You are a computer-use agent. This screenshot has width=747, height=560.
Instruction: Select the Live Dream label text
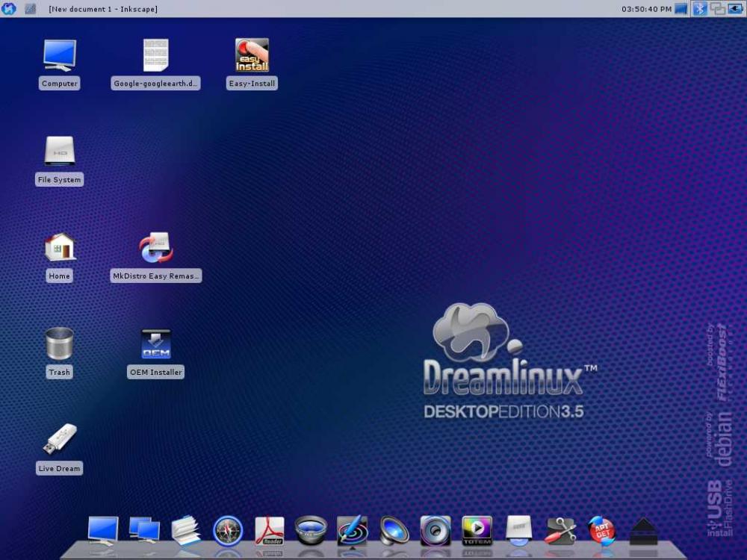coord(60,468)
